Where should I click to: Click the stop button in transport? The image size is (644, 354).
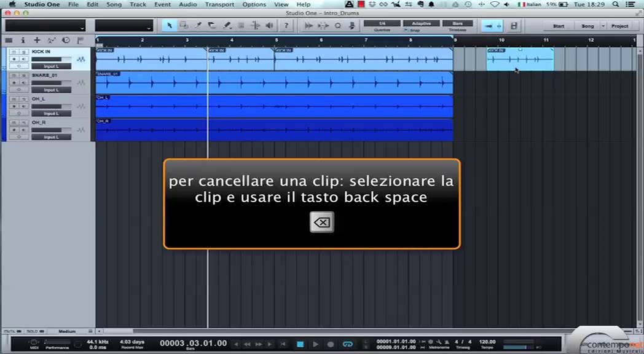coord(300,344)
